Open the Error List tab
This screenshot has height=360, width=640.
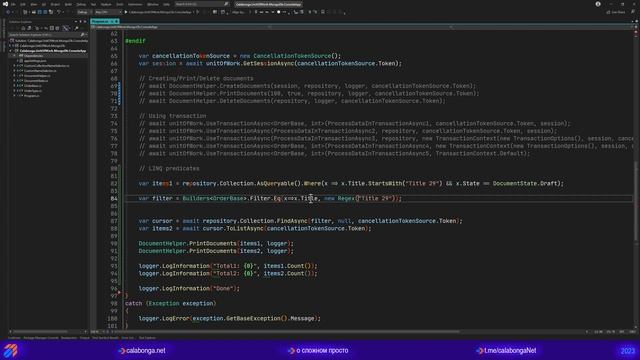(x=127, y=338)
